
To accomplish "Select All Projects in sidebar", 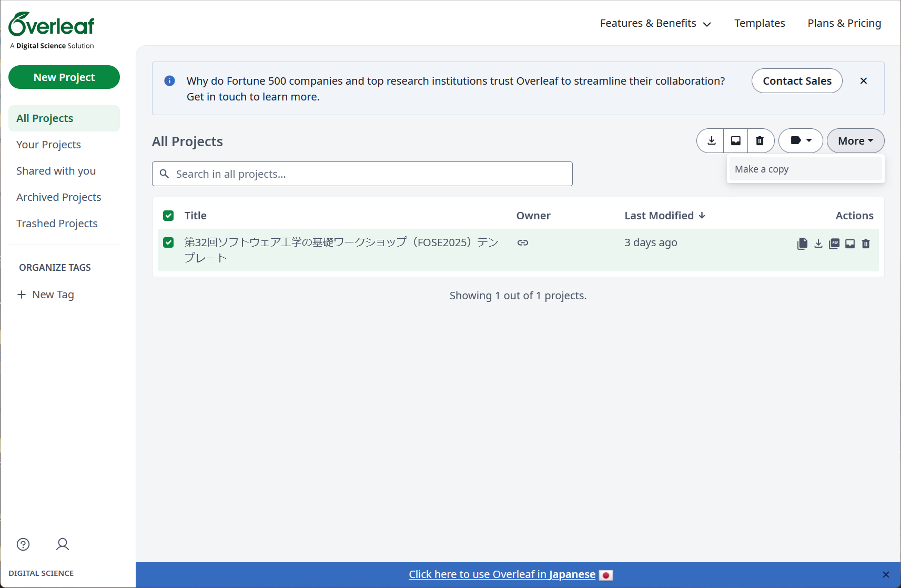I will (x=64, y=118).
